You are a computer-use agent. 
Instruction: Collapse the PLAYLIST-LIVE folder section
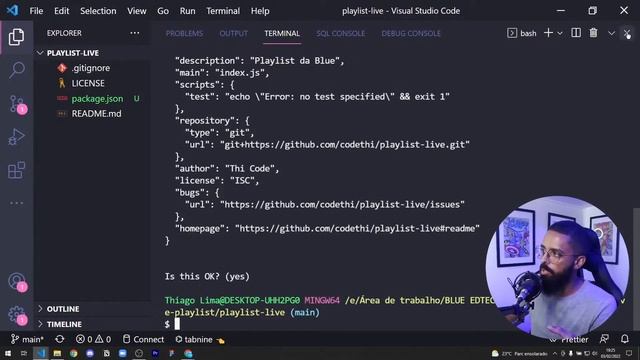pos(92,53)
